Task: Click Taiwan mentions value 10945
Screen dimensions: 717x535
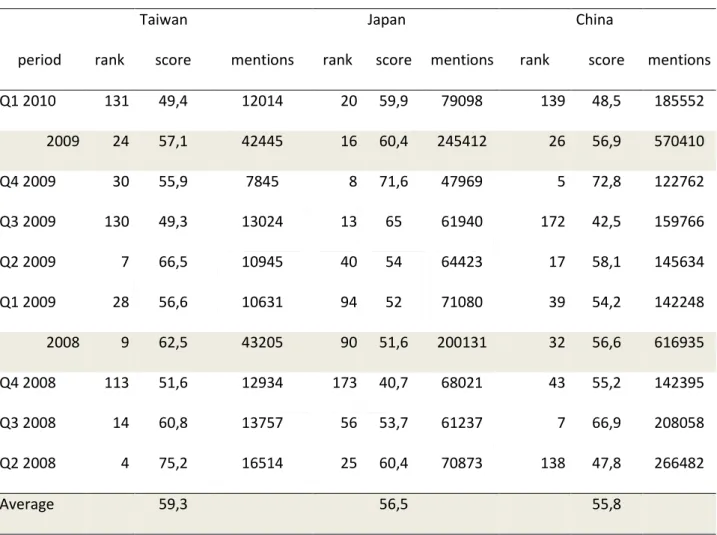Action: click(x=262, y=262)
